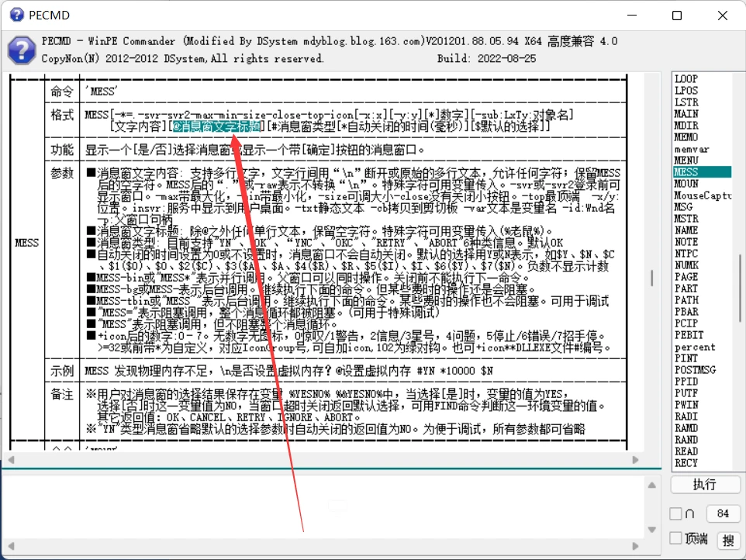Click inside the bottom command input area

pyautogui.click(x=323, y=507)
